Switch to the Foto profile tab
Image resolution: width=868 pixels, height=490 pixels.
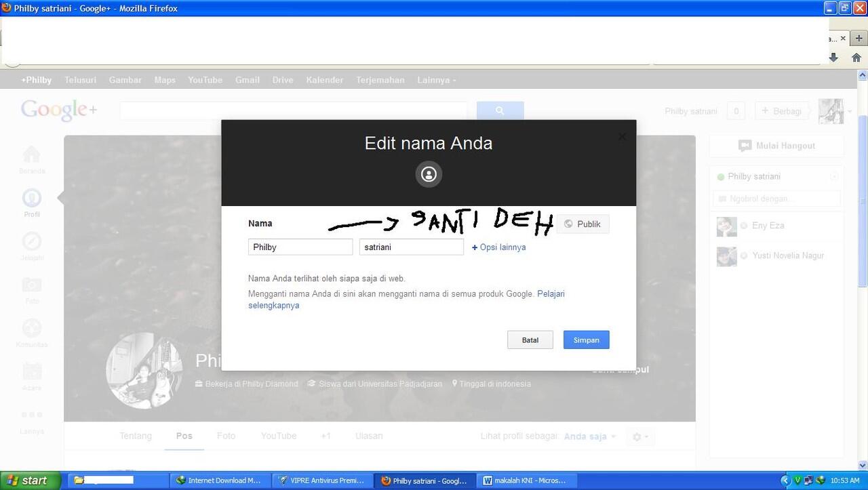tap(226, 436)
